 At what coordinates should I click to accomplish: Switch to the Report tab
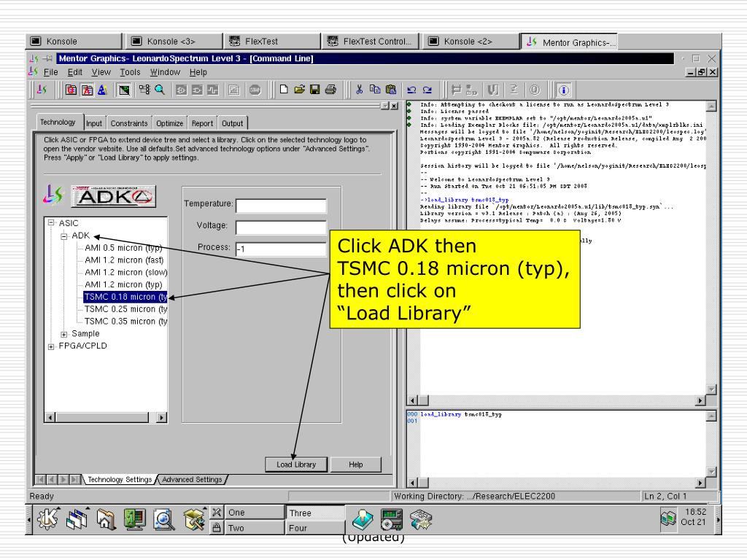203,123
